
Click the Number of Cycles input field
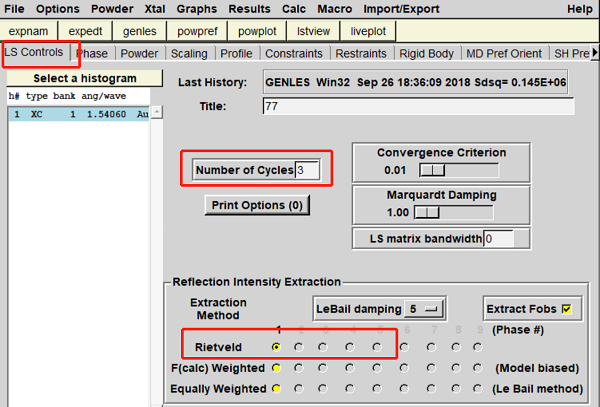[307, 170]
